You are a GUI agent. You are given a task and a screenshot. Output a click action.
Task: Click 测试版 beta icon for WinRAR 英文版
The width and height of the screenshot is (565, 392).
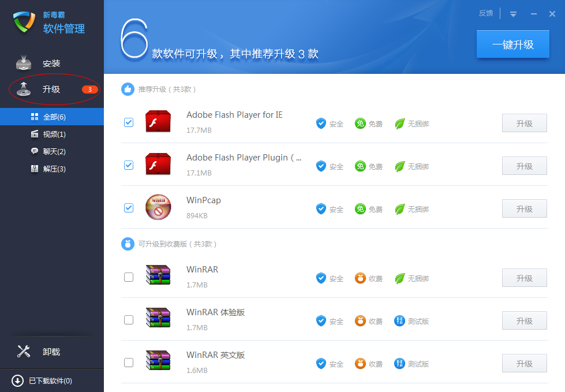pos(399,364)
